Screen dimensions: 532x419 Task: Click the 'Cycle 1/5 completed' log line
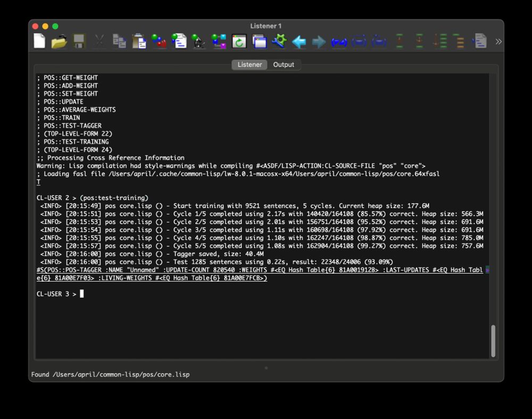pos(262,213)
